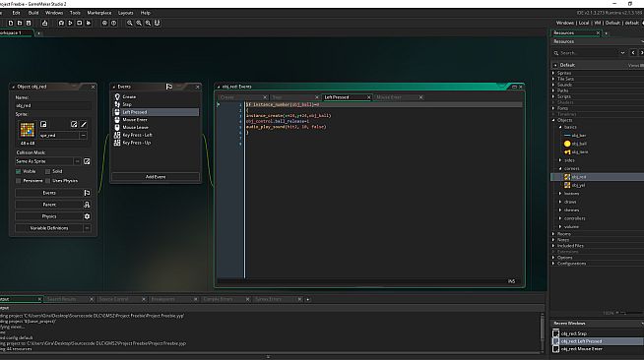
Task: Open the Resources search filter dropdown
Action: [622, 53]
